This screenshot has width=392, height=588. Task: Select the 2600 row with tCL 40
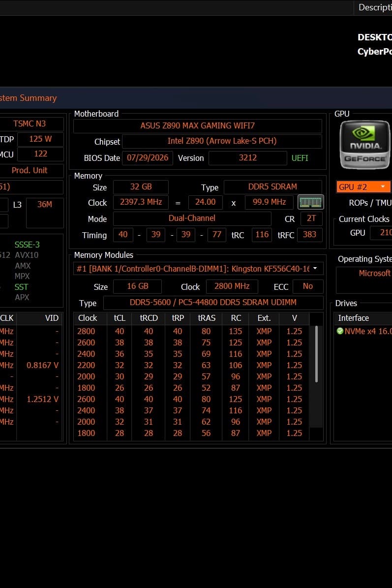point(192,399)
